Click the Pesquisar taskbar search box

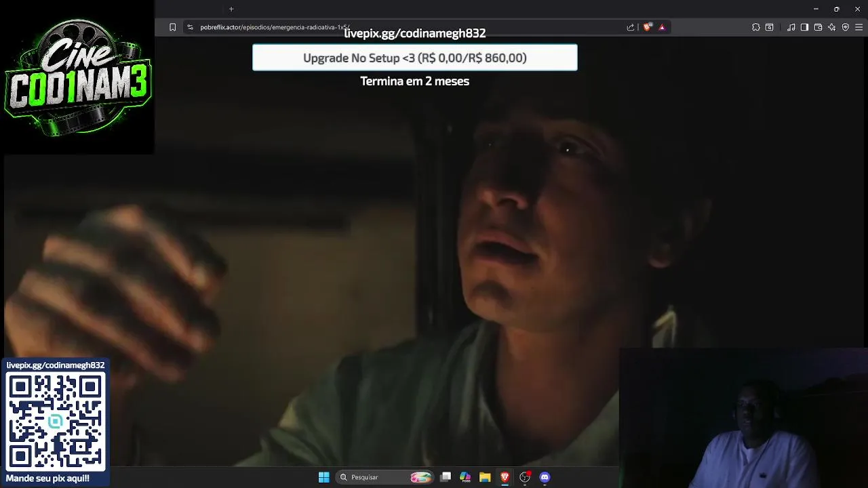click(384, 477)
